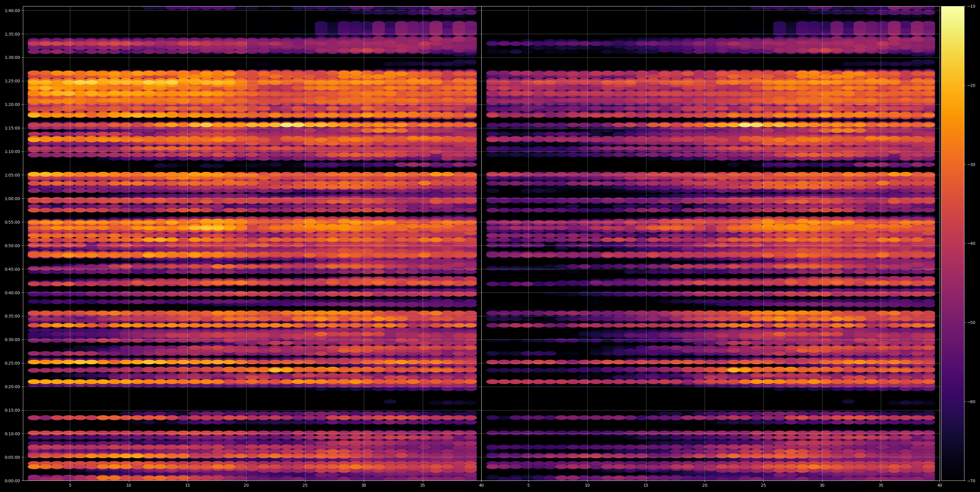Select x-axis tick 35 under the left plot
This screenshot has height=492, width=980.
click(423, 486)
